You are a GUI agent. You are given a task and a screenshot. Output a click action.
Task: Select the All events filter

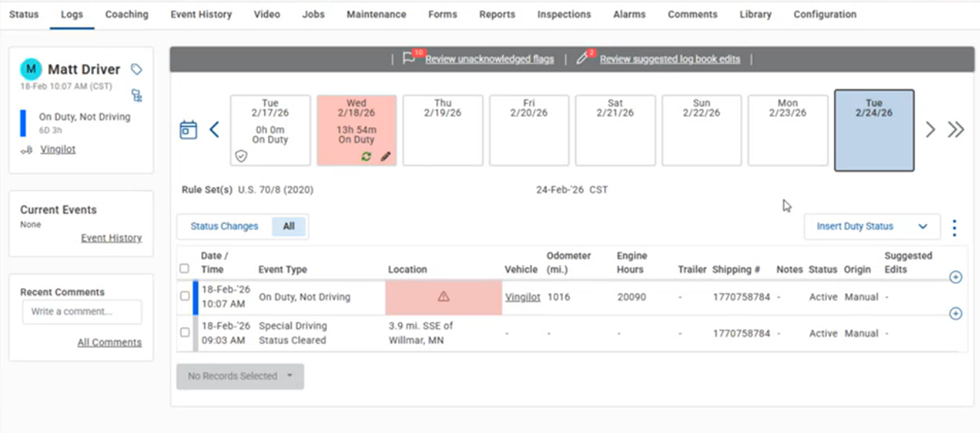pyautogui.click(x=289, y=226)
